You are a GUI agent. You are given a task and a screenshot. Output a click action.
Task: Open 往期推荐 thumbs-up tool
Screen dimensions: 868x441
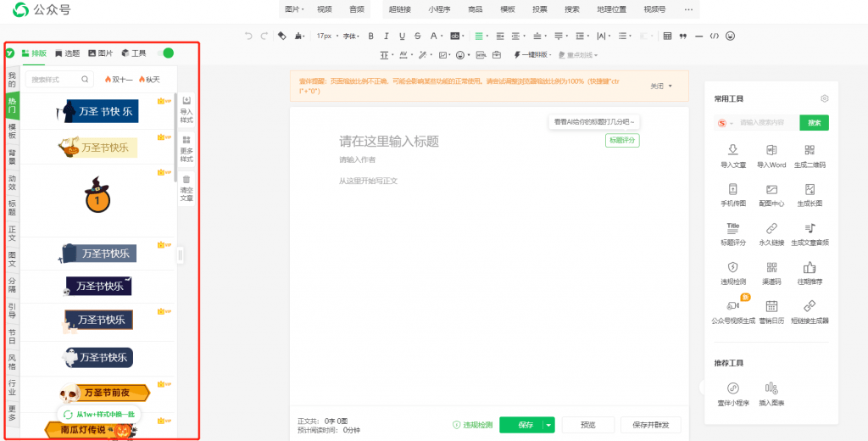point(810,272)
